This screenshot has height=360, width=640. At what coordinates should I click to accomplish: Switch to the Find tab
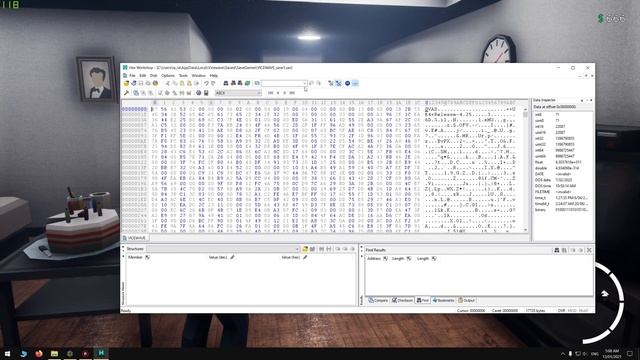(x=422, y=300)
